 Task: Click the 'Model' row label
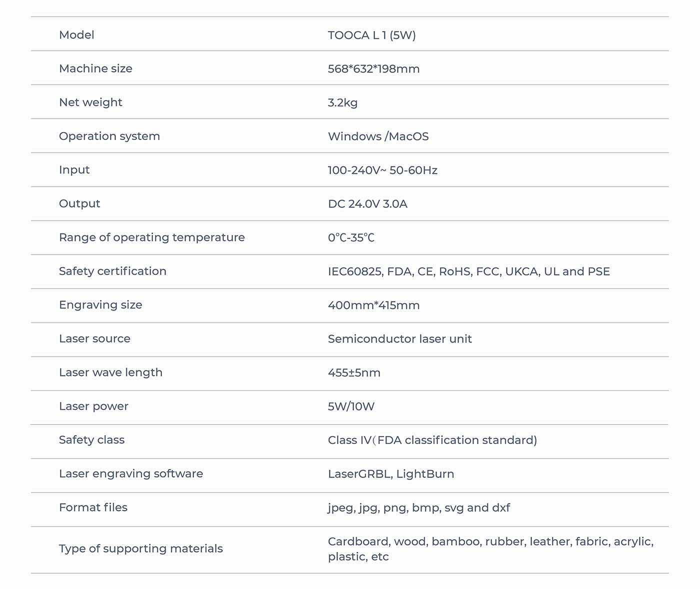point(76,35)
